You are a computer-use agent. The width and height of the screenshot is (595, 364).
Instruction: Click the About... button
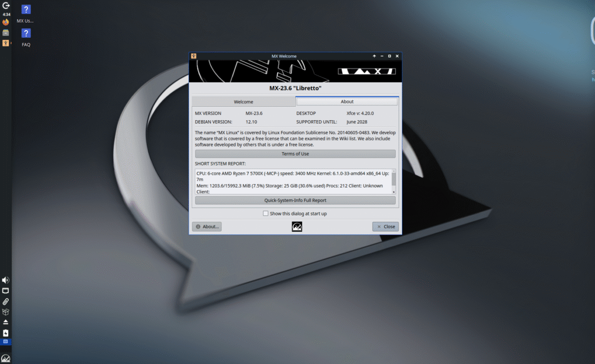pyautogui.click(x=207, y=227)
